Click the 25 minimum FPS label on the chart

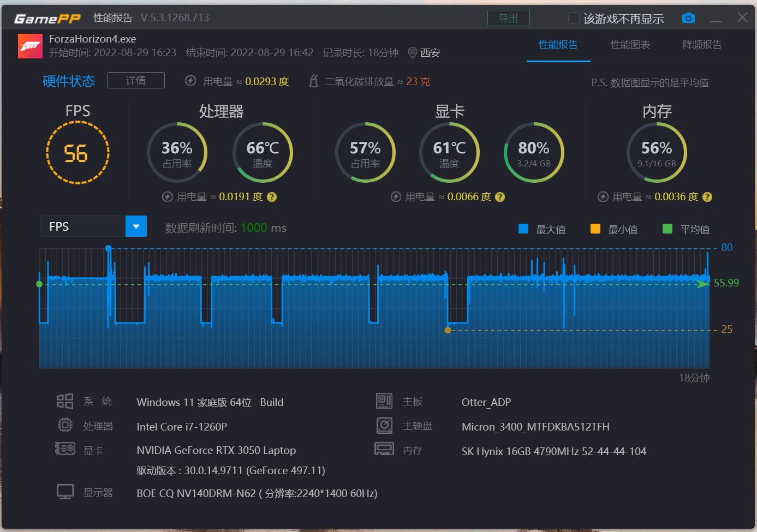727,329
